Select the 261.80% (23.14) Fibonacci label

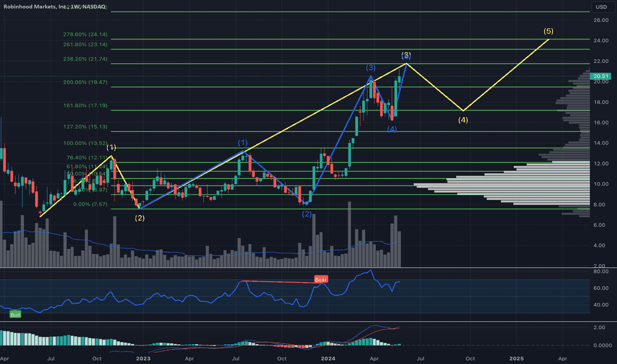pos(85,44)
